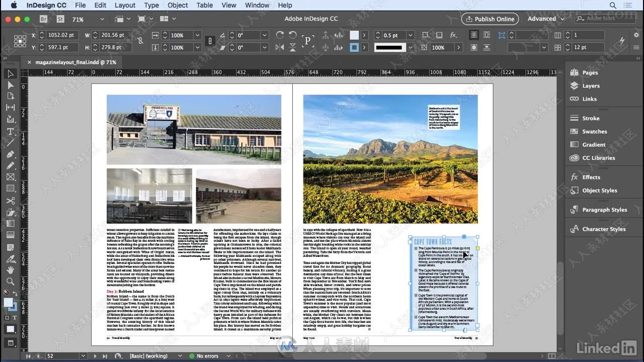The image size is (644, 362).
Task: Open the Type menu
Action: tap(151, 5)
